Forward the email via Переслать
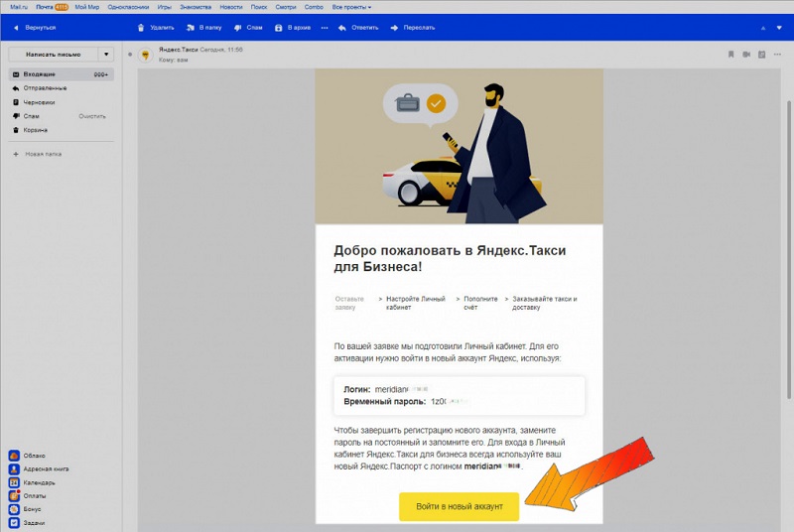 (413, 28)
